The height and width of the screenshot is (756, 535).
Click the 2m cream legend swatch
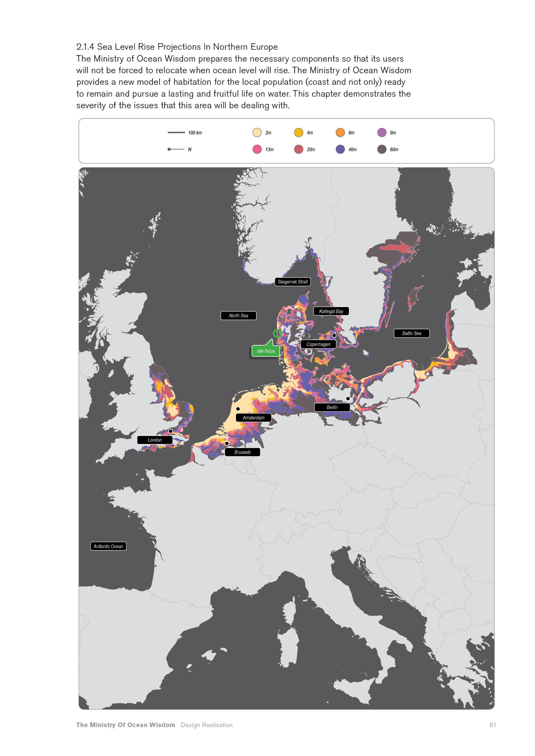click(257, 133)
